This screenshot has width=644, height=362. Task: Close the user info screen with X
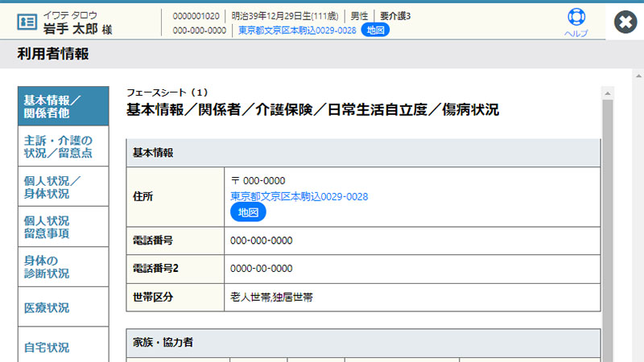click(x=625, y=22)
